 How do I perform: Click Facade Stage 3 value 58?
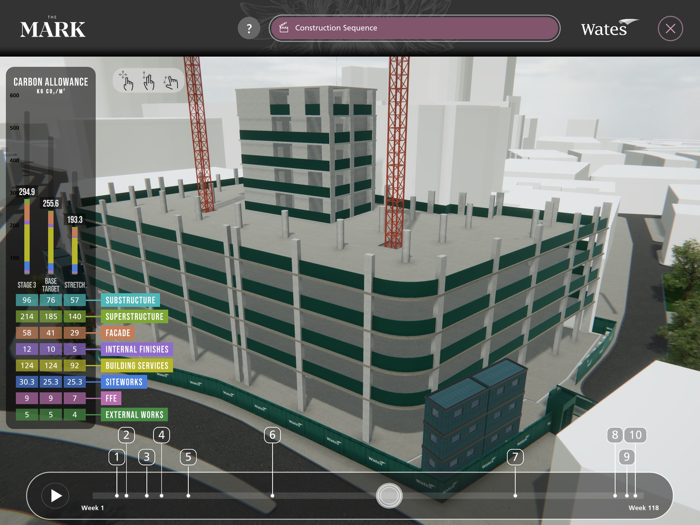tap(27, 333)
